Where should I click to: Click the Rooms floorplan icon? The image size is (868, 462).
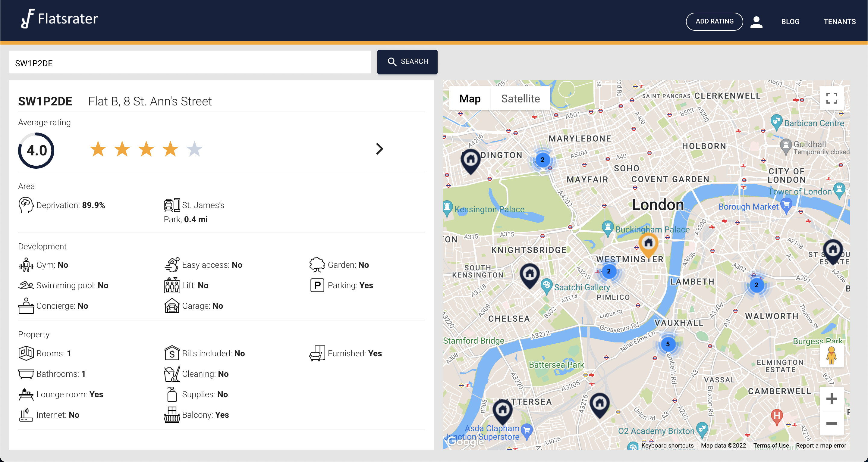(x=26, y=353)
